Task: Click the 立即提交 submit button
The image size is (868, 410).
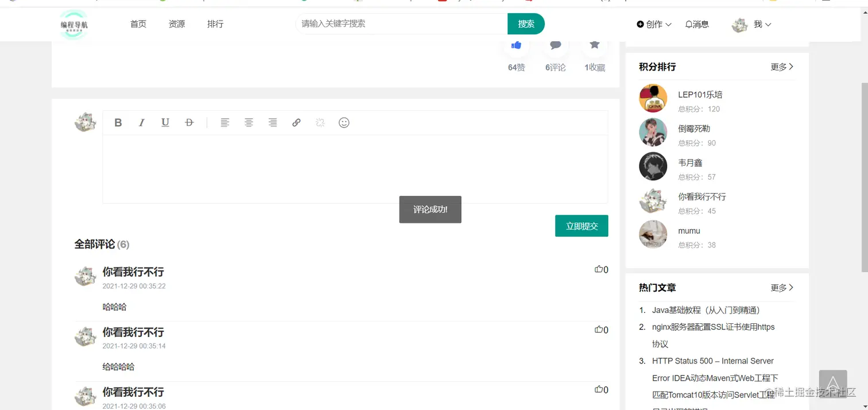Action: click(x=582, y=226)
